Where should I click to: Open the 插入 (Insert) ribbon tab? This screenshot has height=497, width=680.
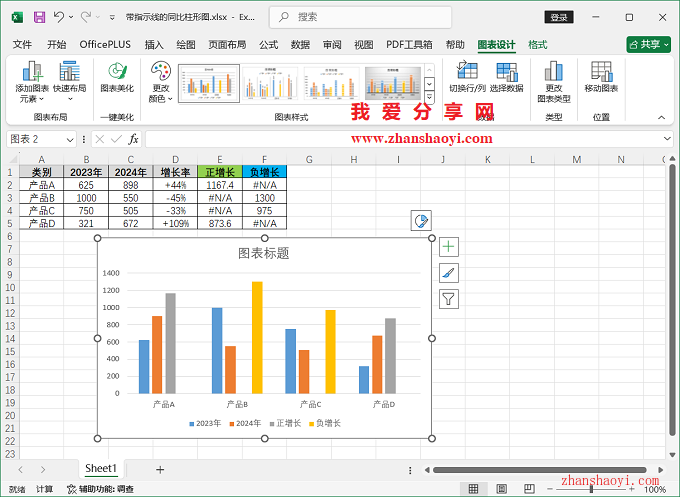click(x=154, y=45)
